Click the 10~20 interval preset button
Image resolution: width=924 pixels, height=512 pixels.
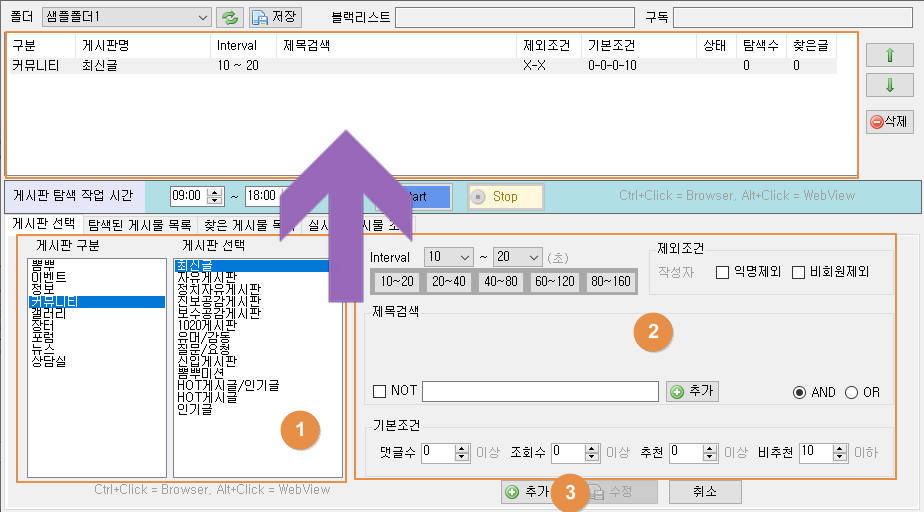[x=397, y=282]
